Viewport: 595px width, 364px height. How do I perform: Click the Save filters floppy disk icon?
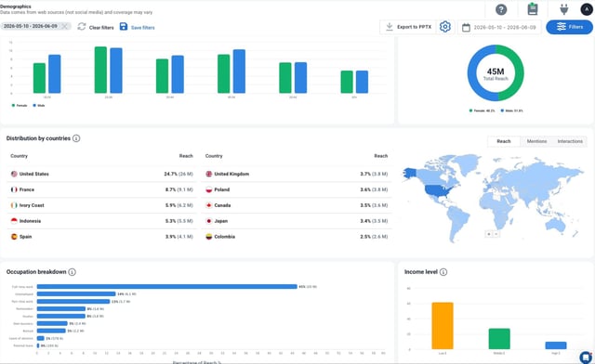124,27
